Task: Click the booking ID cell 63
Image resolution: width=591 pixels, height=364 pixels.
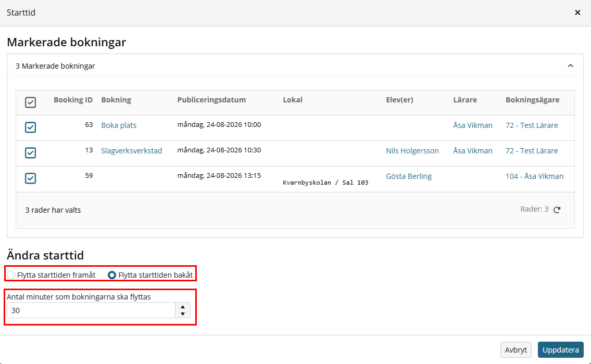Action: coord(89,125)
